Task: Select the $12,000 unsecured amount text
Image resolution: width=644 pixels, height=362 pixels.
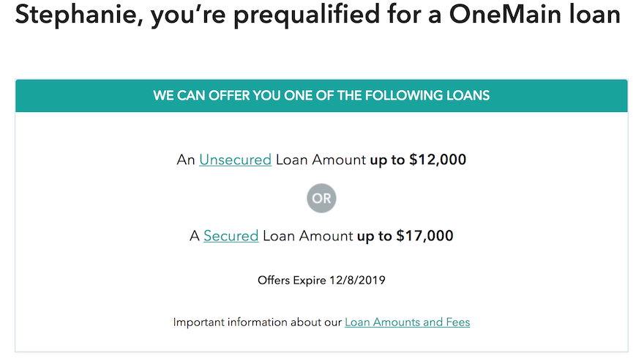Action: click(x=438, y=160)
